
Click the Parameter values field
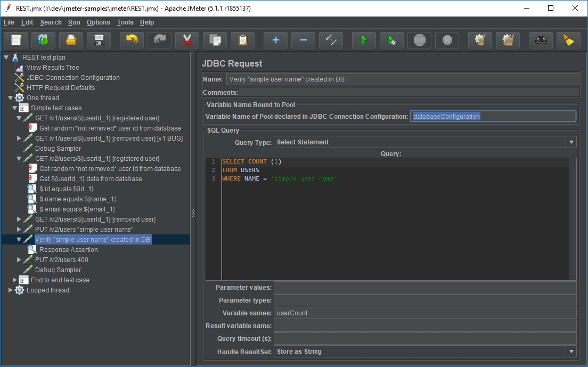[425, 288]
